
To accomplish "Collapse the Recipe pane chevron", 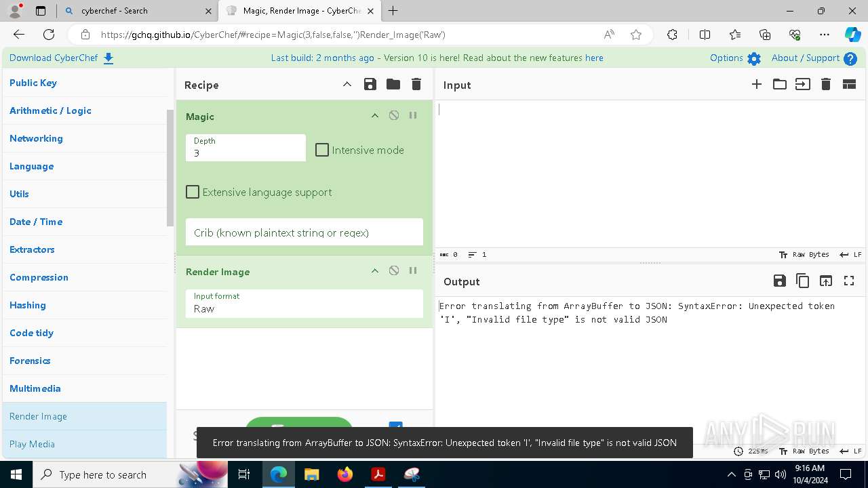I will click(x=347, y=84).
